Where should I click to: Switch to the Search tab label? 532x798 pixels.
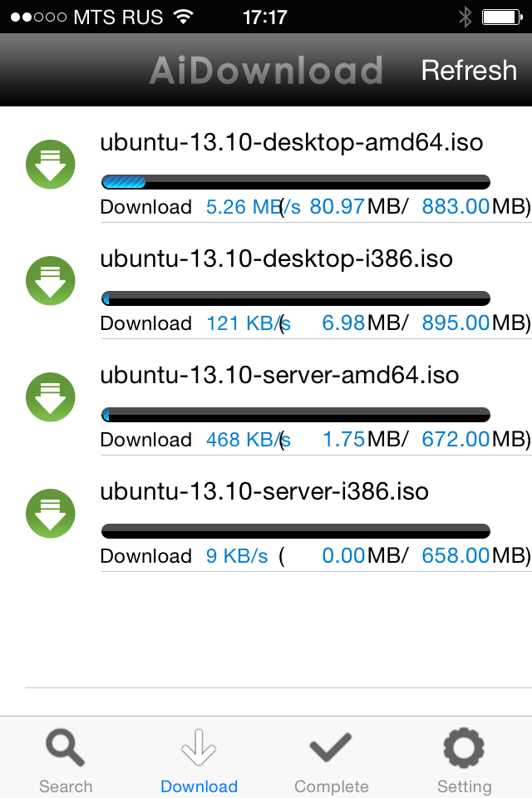point(66,786)
